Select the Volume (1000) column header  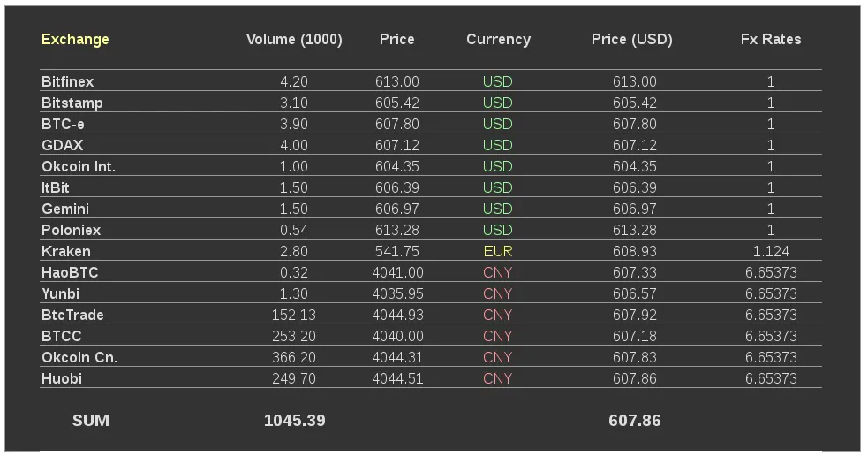tap(294, 39)
